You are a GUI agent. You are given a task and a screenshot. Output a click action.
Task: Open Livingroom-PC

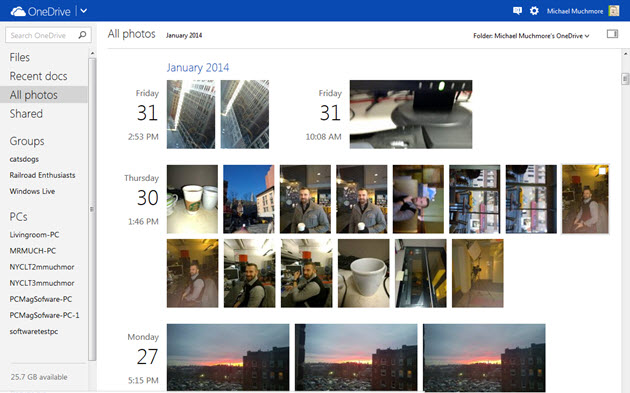(x=34, y=235)
